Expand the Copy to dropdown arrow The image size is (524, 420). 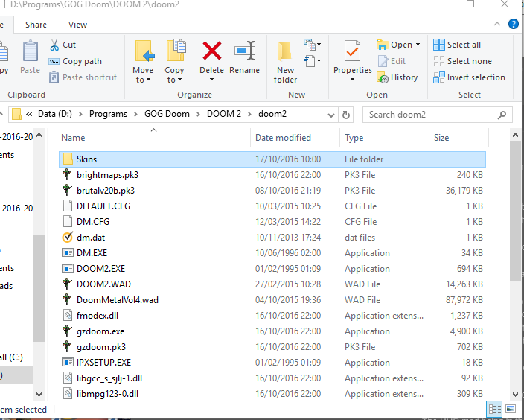click(180, 80)
